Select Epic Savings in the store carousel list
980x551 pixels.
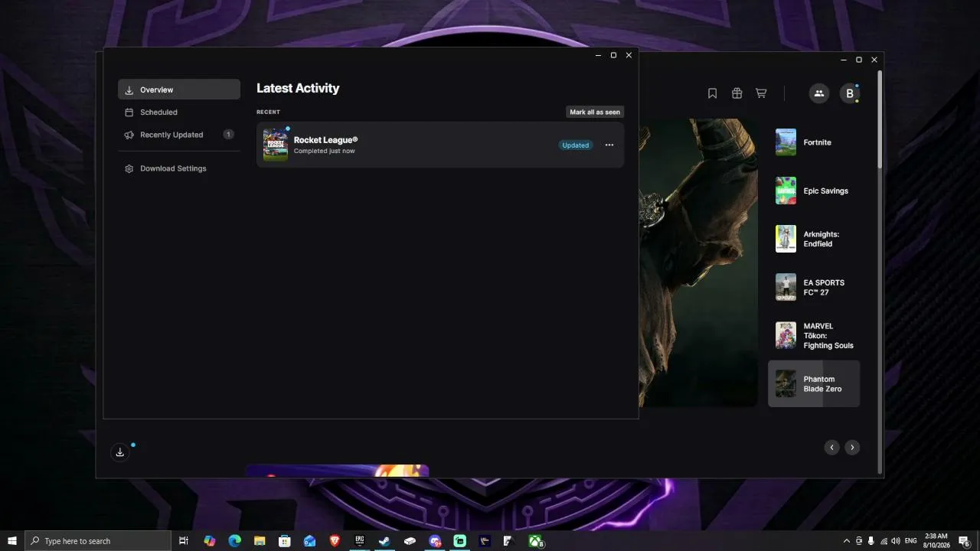(x=814, y=191)
